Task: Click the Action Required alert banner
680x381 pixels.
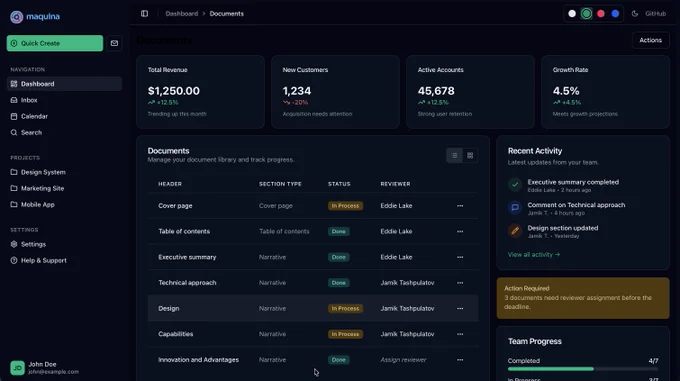Action: 583,298
